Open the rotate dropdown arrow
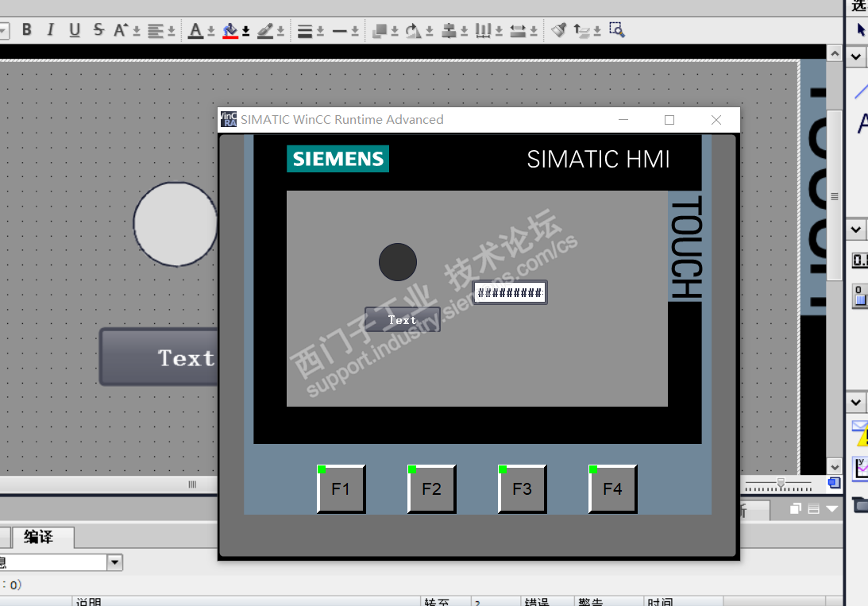 click(x=430, y=32)
